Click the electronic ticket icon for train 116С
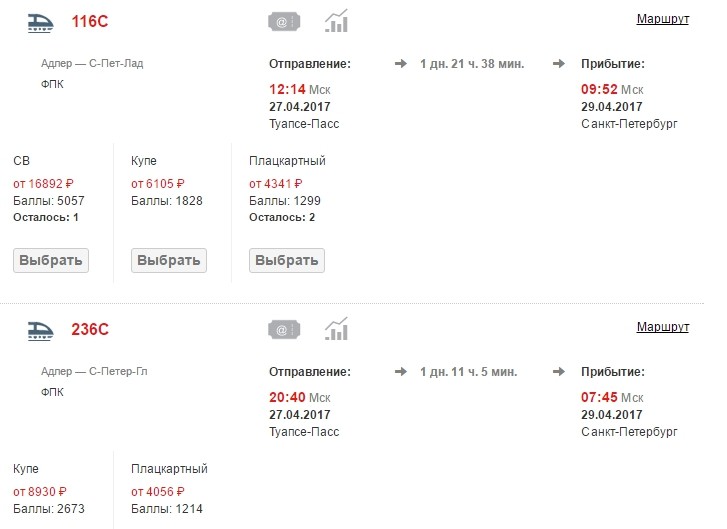The width and height of the screenshot is (727, 529). coord(284,21)
